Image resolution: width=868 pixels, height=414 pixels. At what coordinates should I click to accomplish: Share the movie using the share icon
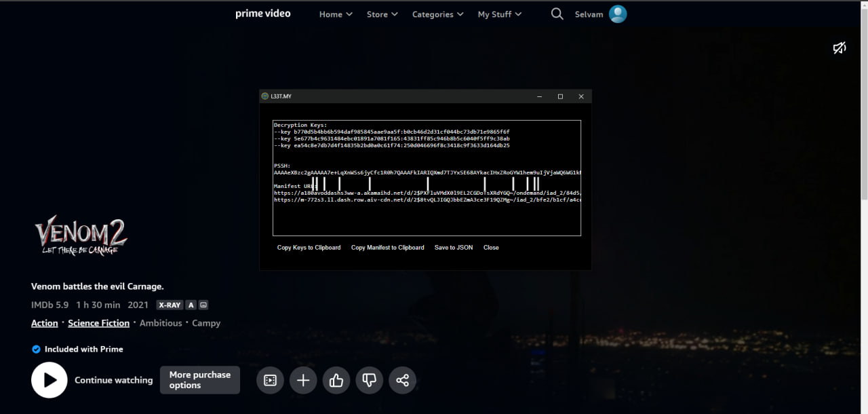pyautogui.click(x=402, y=380)
